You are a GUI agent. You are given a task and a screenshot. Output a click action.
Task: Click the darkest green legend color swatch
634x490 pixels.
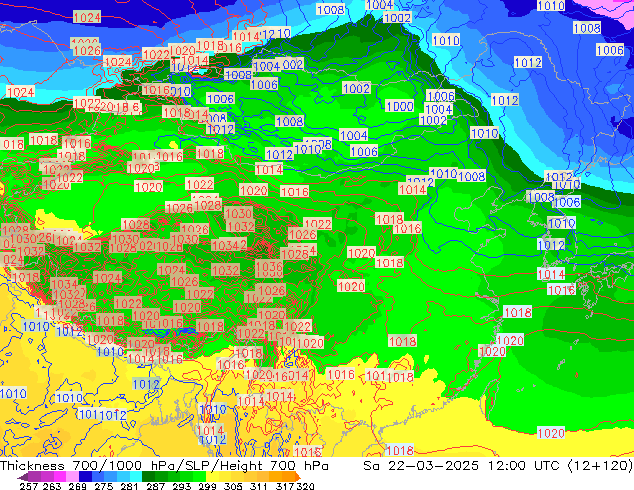[x=148, y=477]
